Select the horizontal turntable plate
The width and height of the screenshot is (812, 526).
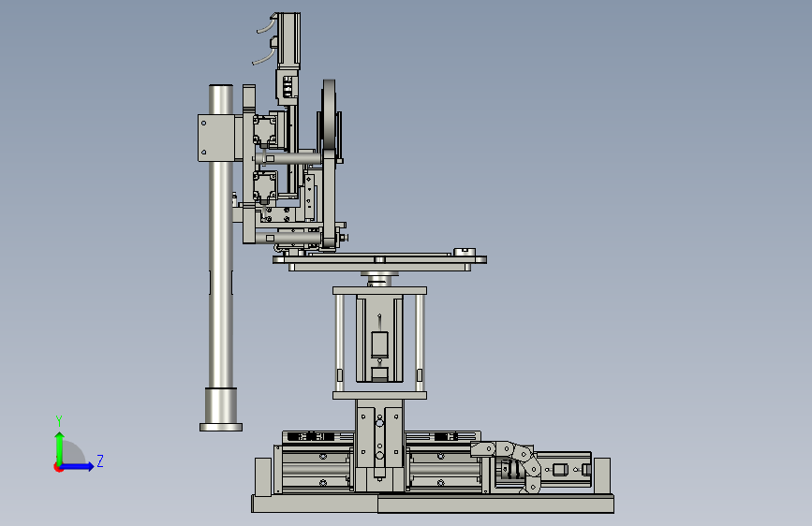pos(379,260)
